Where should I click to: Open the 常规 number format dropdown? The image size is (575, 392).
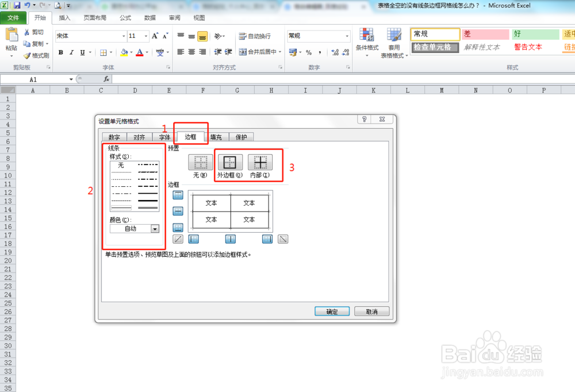pyautogui.click(x=346, y=35)
